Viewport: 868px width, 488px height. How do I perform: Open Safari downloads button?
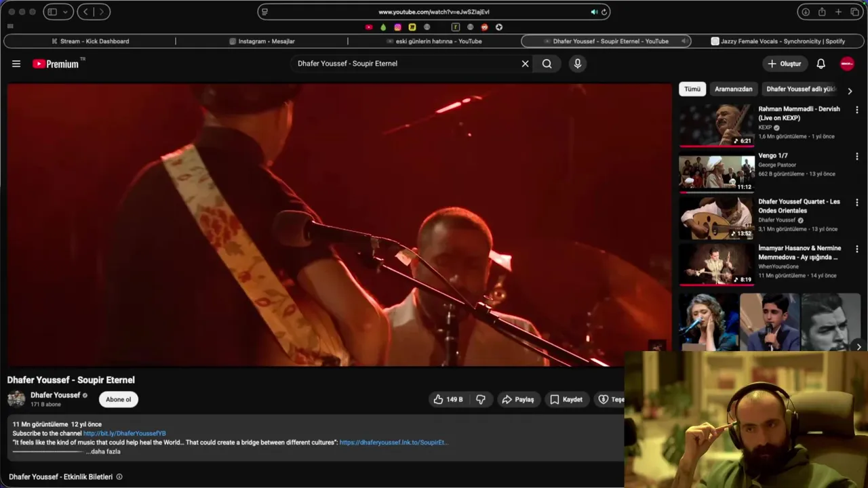click(x=806, y=12)
